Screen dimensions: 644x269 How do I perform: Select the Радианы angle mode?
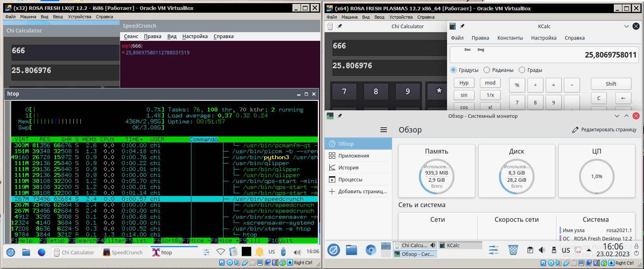[487, 70]
